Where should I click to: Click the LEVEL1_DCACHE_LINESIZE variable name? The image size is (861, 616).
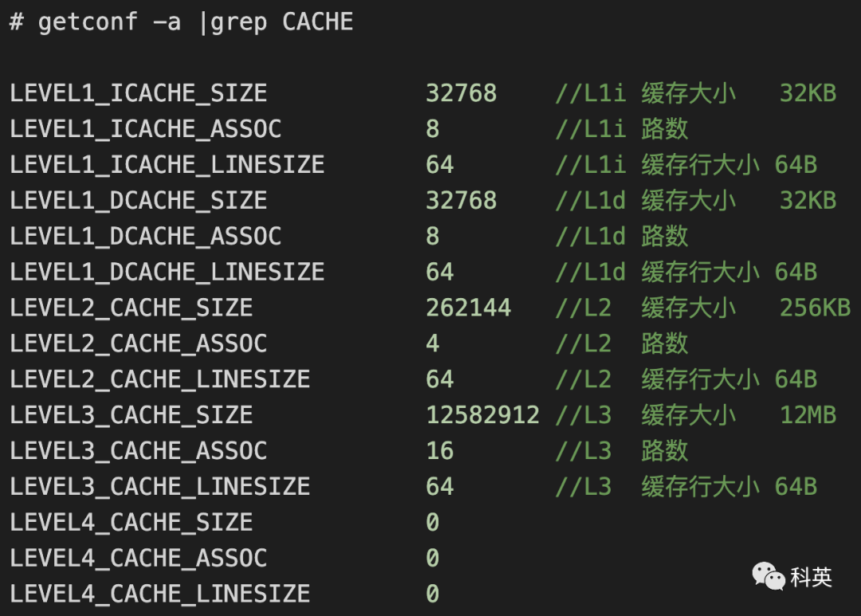(167, 272)
